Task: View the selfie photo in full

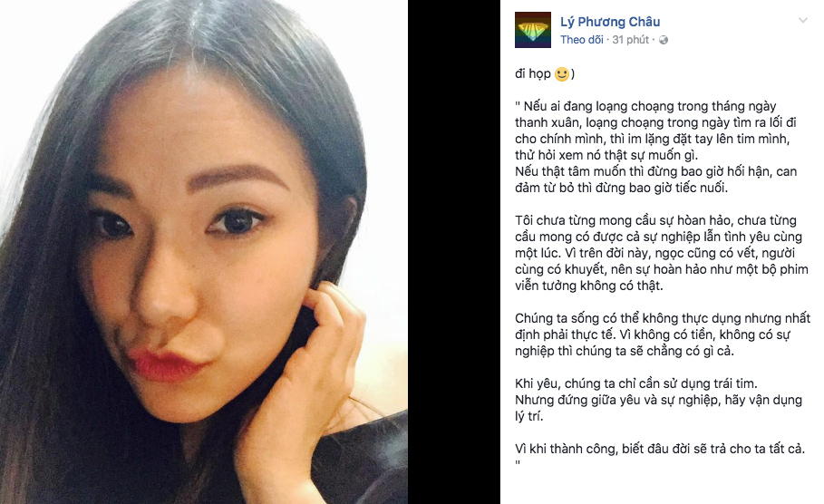Action: [x=204, y=252]
